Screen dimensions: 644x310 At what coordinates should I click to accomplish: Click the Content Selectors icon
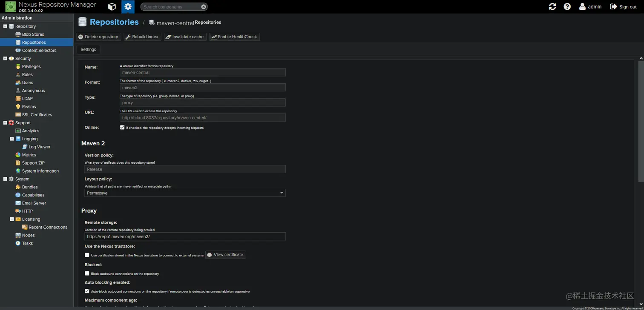[18, 51]
